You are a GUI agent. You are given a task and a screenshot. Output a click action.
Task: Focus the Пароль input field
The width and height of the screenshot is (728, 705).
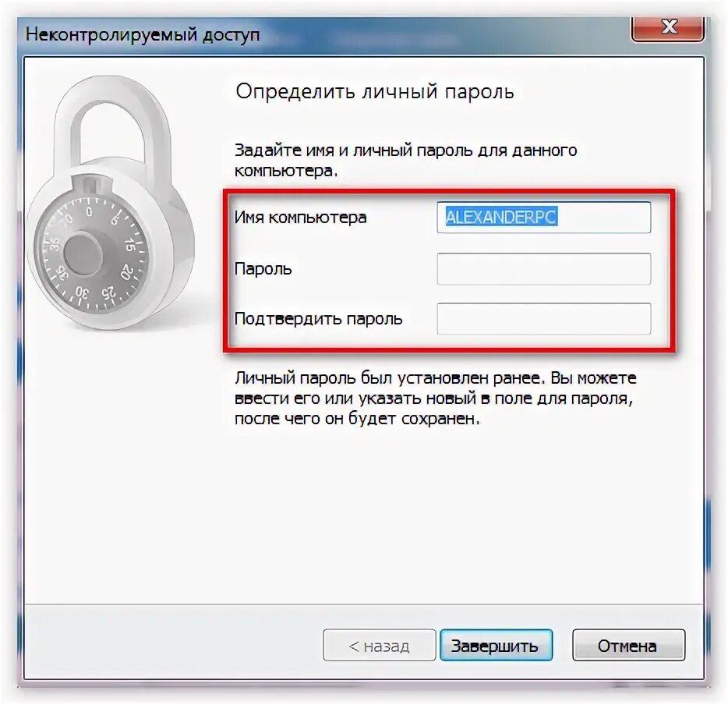click(x=544, y=269)
